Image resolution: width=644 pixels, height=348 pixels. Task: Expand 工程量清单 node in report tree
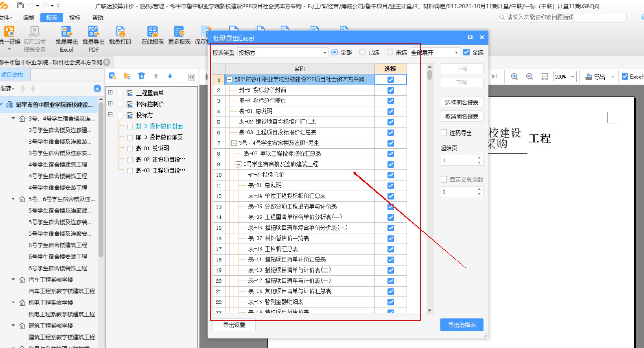point(110,93)
